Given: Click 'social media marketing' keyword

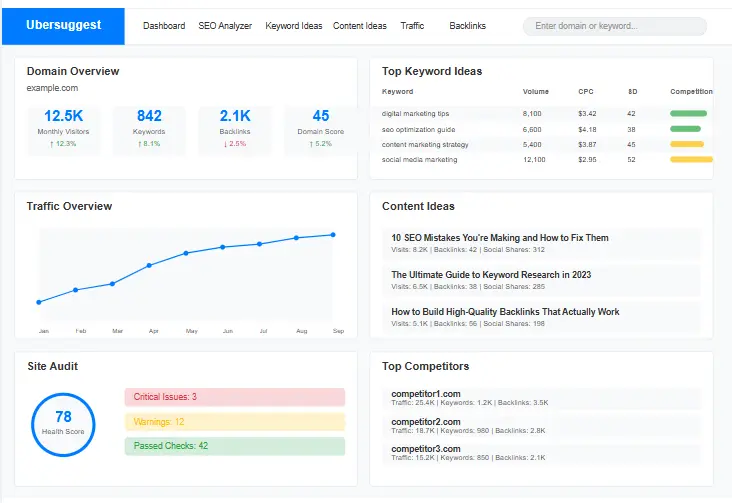Looking at the screenshot, I should click(x=419, y=159).
